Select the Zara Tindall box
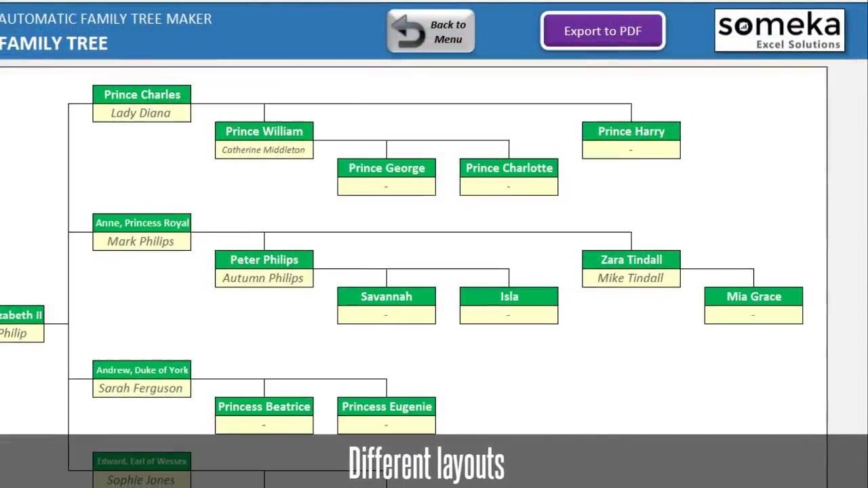 point(631,260)
